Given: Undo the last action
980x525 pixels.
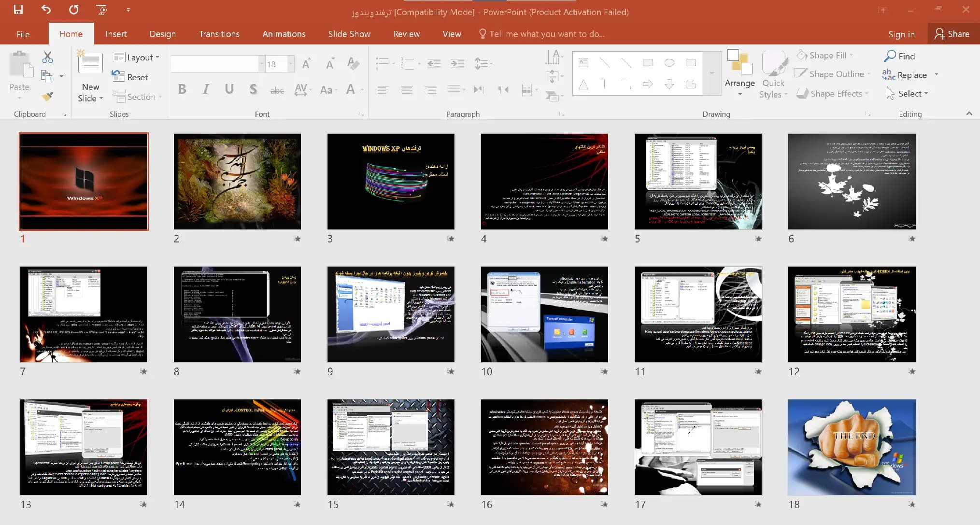Looking at the screenshot, I should [46, 10].
